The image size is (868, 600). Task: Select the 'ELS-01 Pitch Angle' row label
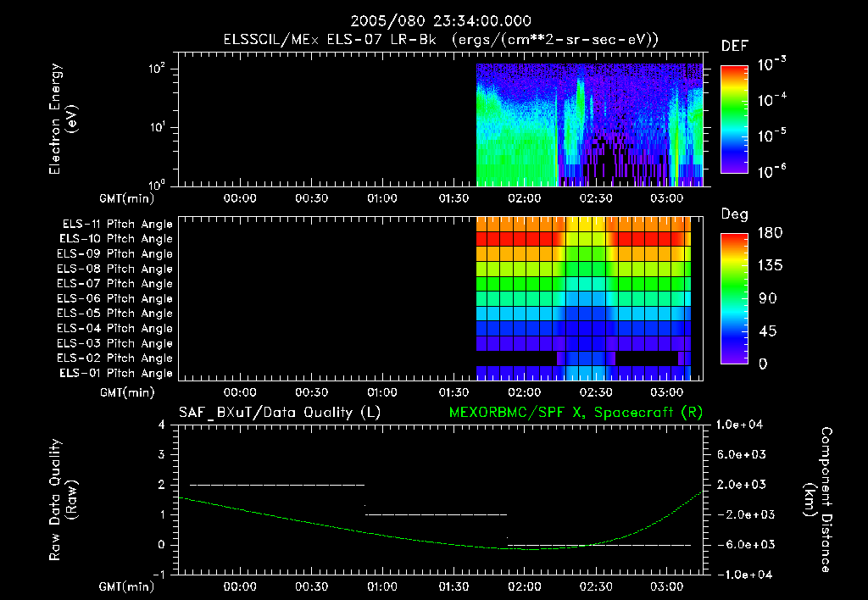coord(116,374)
